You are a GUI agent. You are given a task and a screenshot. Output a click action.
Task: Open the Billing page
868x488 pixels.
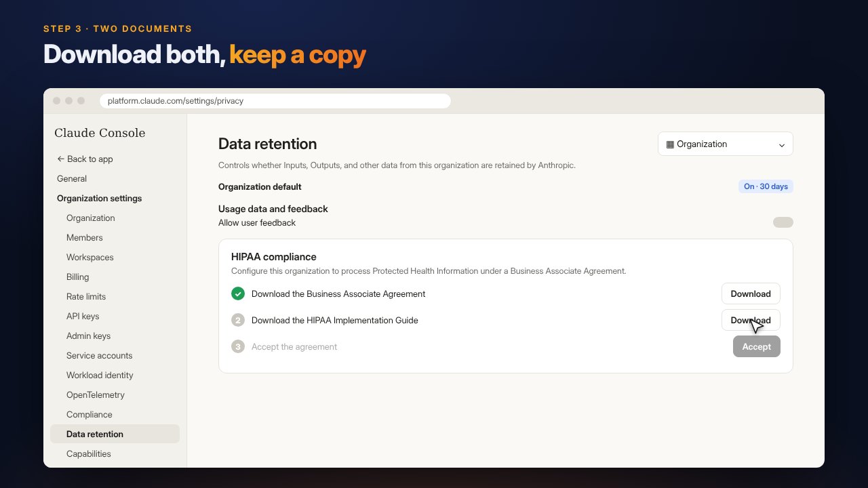(78, 277)
